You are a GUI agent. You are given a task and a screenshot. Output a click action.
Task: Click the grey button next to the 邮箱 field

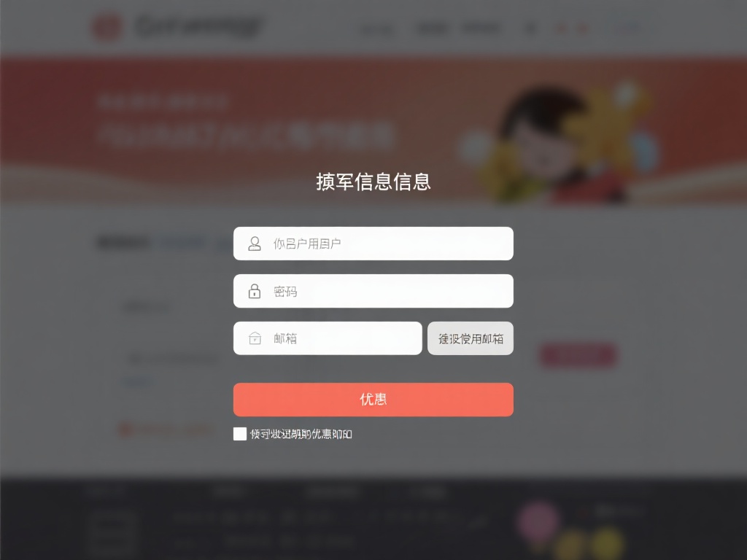point(471,338)
